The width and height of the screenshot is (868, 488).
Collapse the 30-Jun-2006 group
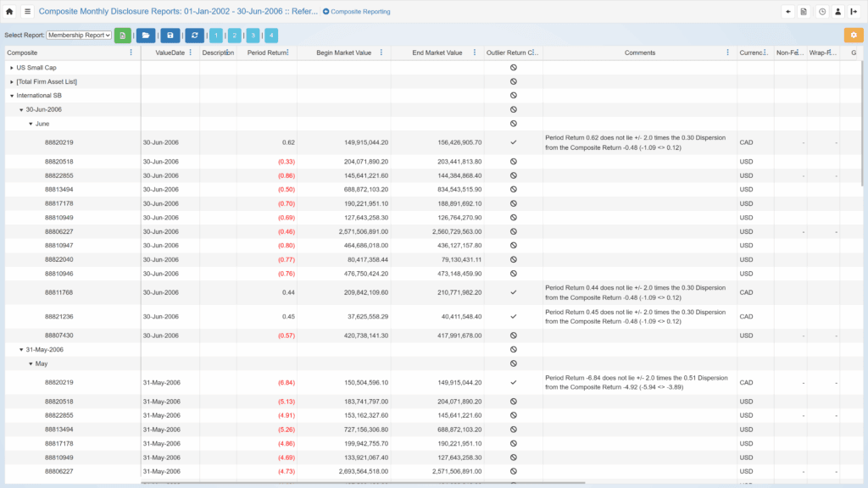21,110
